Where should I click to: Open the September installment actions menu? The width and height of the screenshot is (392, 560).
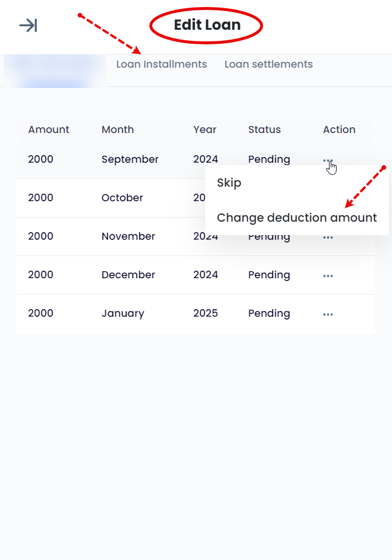(328, 160)
